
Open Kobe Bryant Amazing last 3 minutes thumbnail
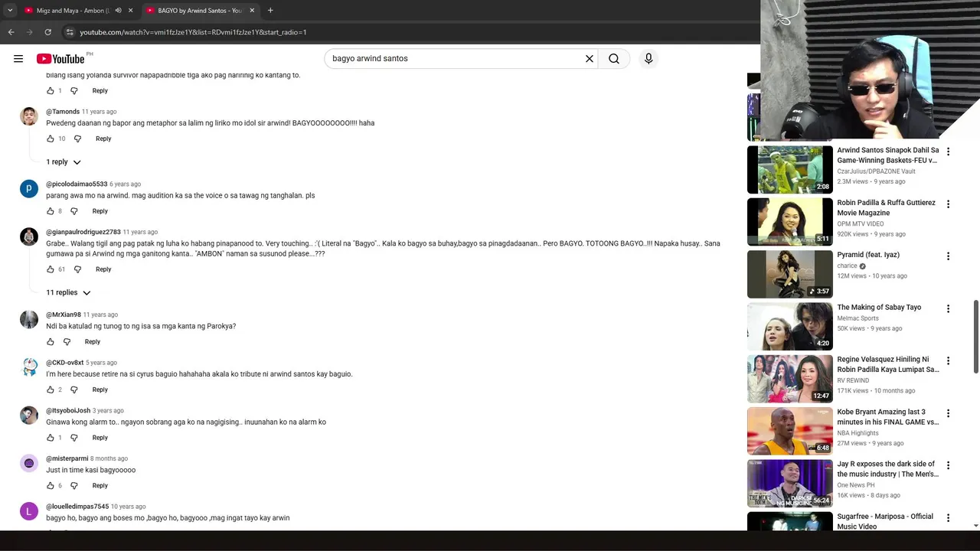pos(789,431)
